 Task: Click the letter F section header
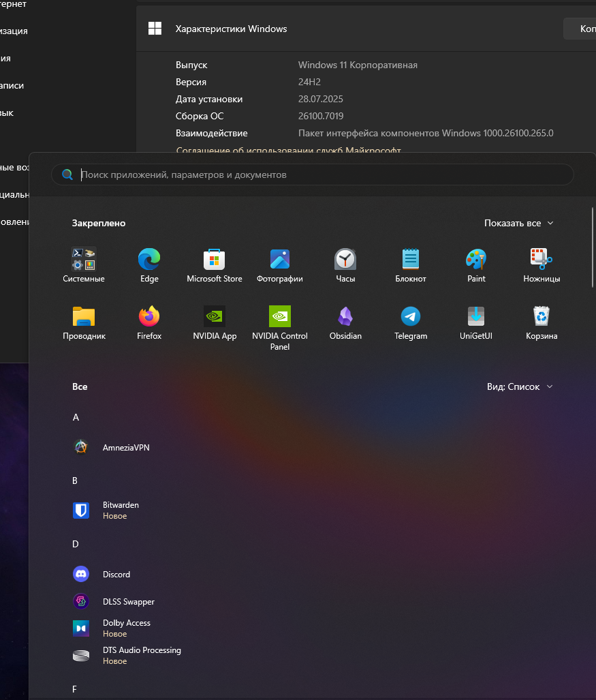[74, 689]
